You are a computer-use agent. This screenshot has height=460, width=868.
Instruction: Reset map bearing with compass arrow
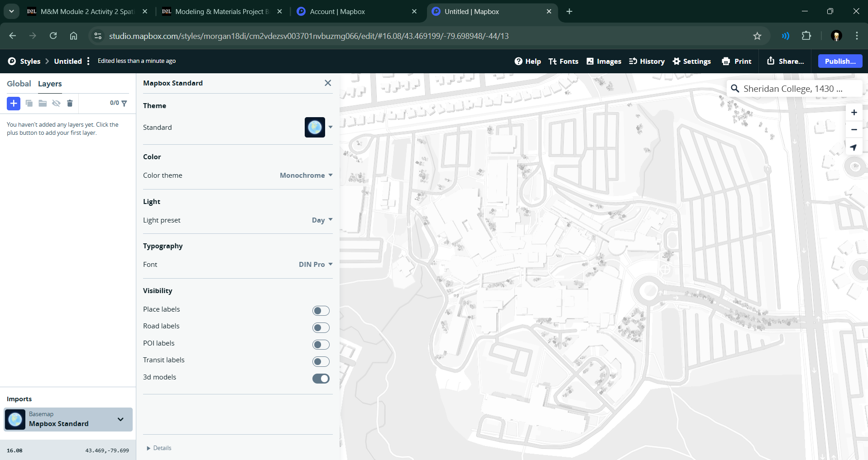click(854, 147)
